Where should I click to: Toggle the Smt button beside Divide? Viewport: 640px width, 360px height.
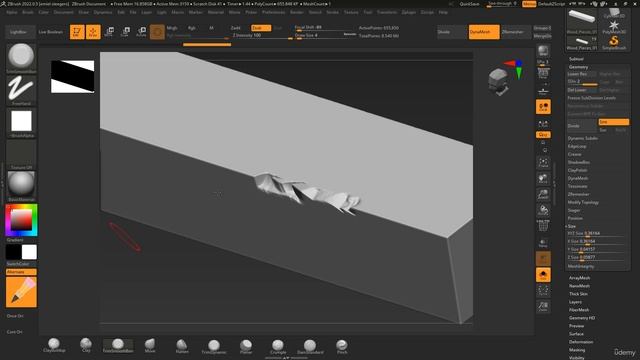(x=613, y=122)
